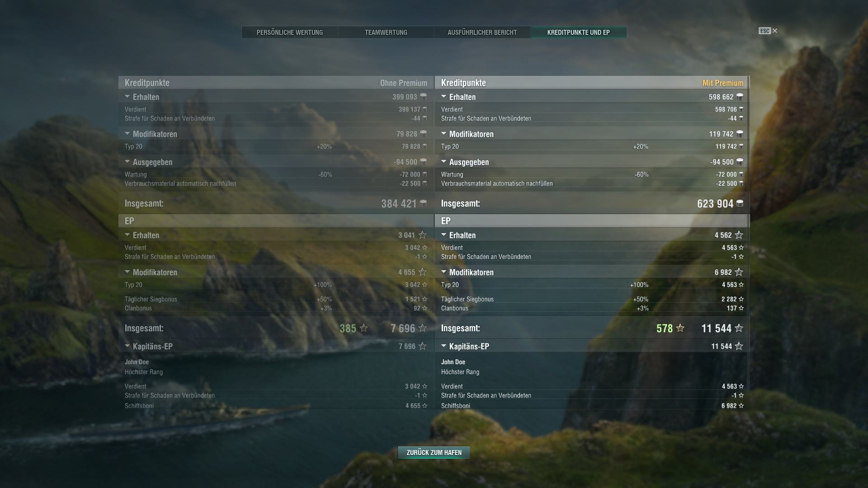Collapse Modifikatoren credits section without premium
This screenshot has width=868, height=488.
[127, 134]
